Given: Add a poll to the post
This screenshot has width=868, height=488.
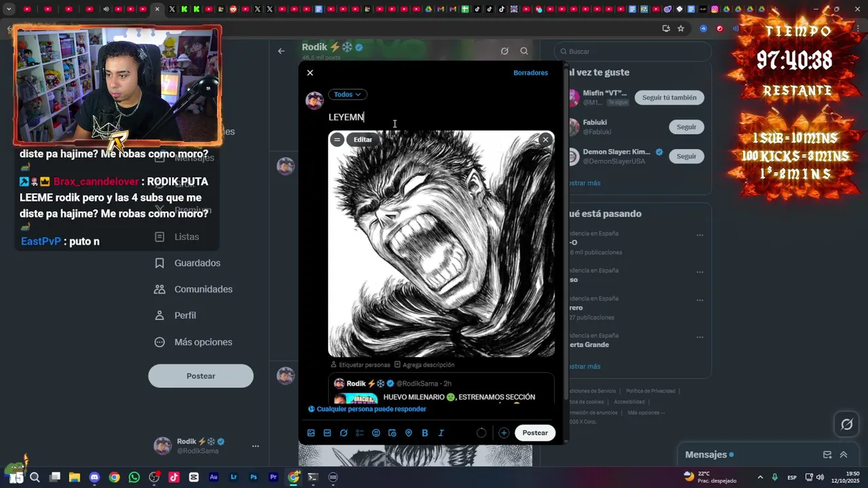Looking at the screenshot, I should 359,433.
